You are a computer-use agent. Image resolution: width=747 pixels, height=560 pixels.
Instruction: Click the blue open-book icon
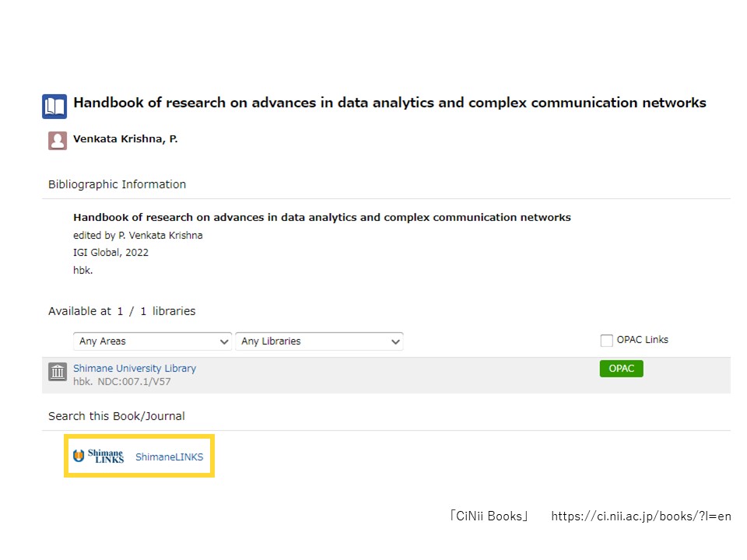[54, 107]
